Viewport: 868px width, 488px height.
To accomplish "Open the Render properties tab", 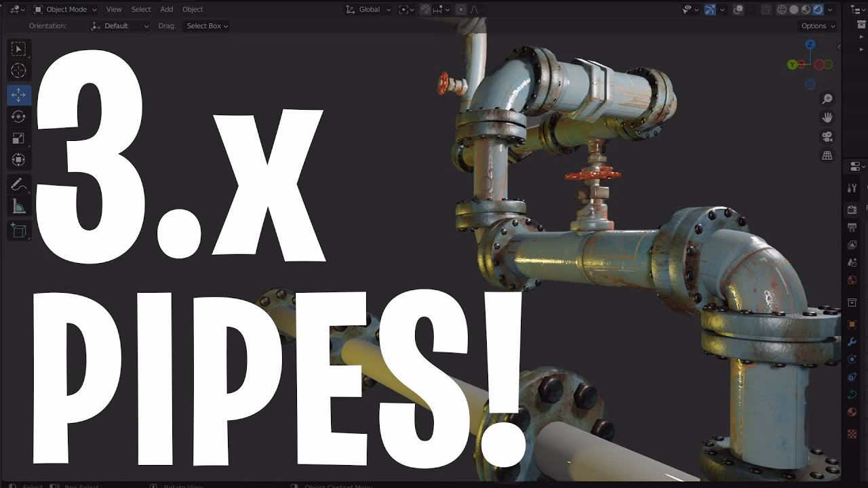I will pyautogui.click(x=852, y=210).
